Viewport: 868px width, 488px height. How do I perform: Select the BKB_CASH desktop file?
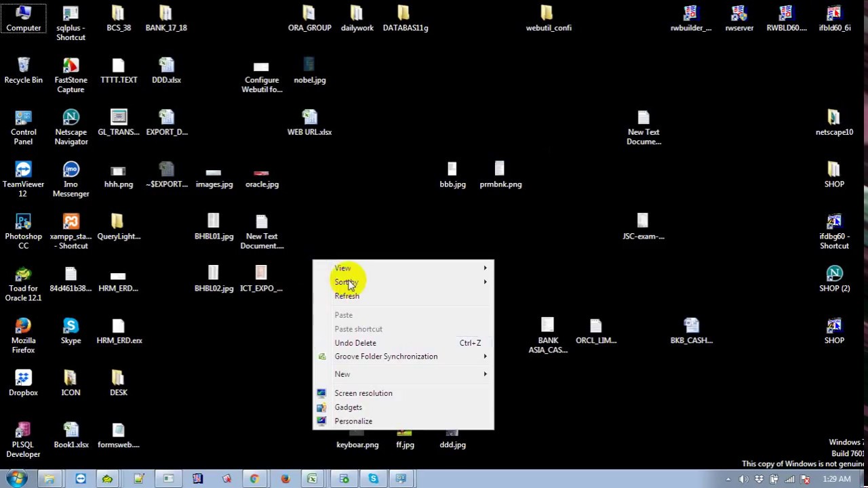(691, 332)
